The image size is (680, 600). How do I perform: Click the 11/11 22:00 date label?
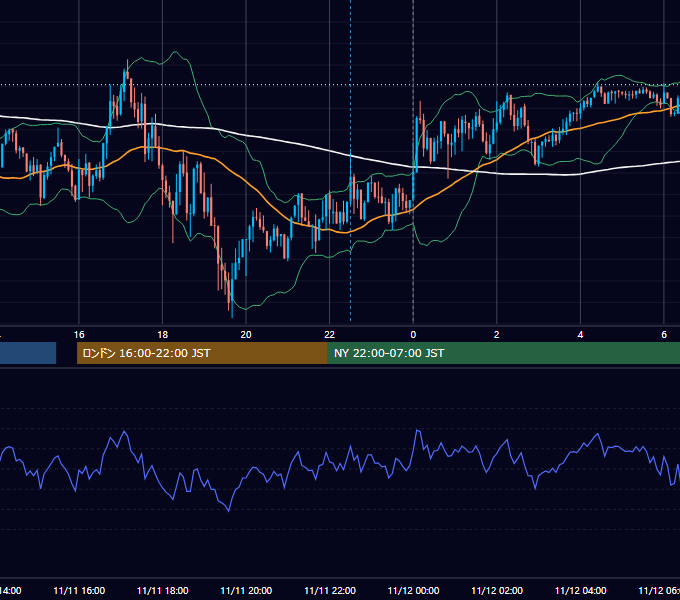(330, 591)
